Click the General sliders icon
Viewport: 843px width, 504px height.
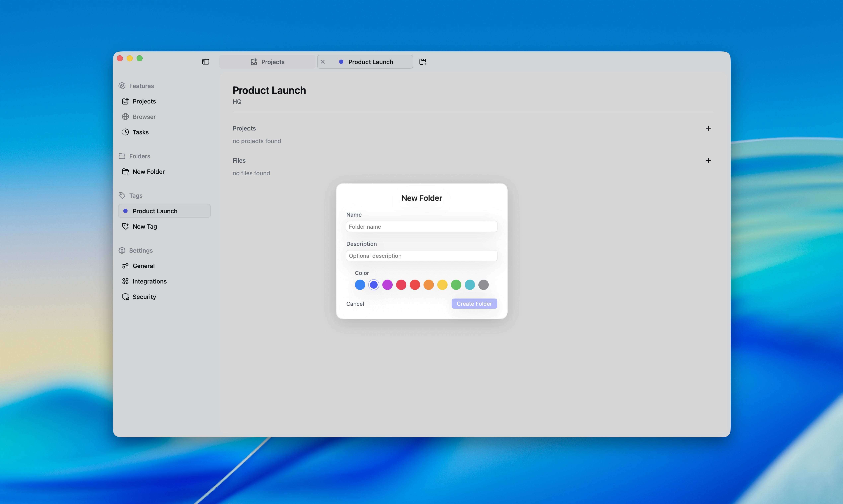pyautogui.click(x=125, y=266)
